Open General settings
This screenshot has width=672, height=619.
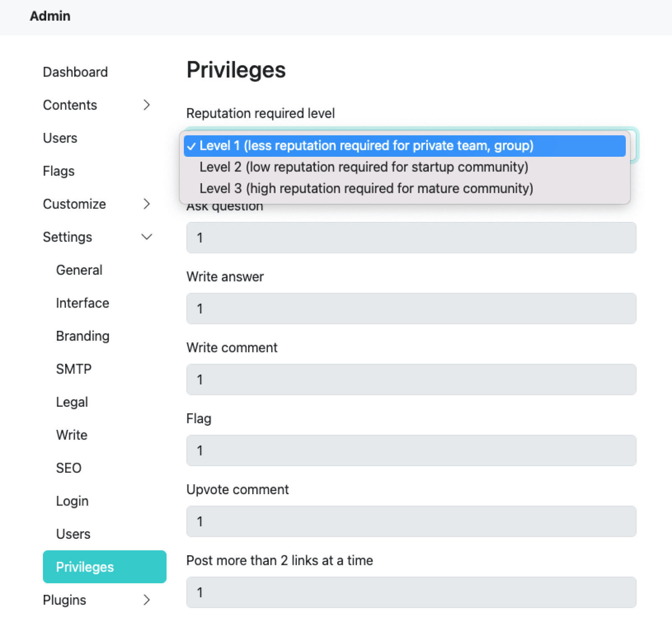79,270
